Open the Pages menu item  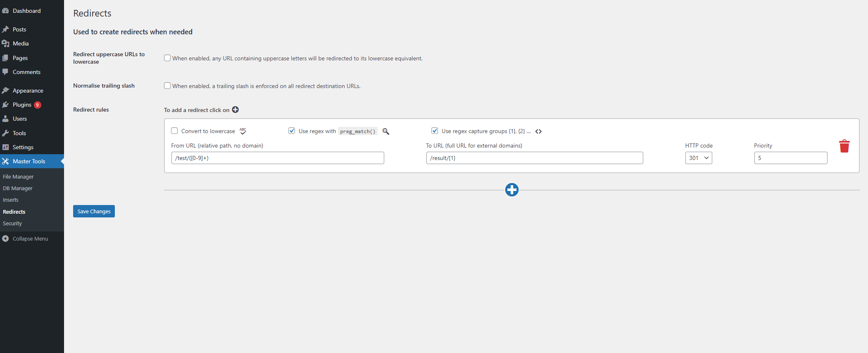point(32,58)
